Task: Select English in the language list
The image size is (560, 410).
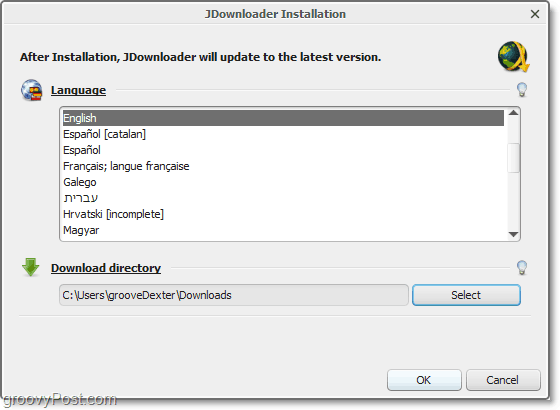Action: point(283,118)
